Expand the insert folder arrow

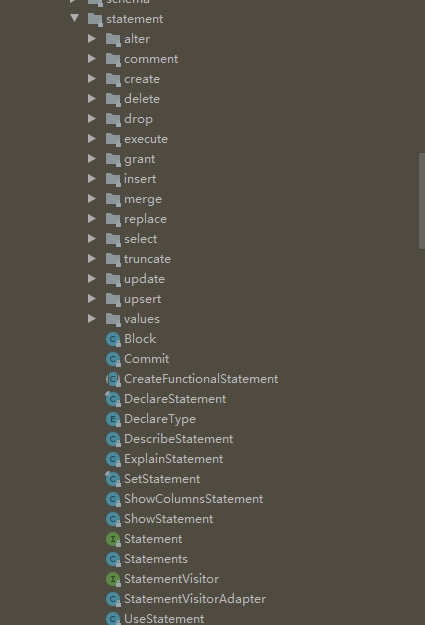click(x=92, y=179)
